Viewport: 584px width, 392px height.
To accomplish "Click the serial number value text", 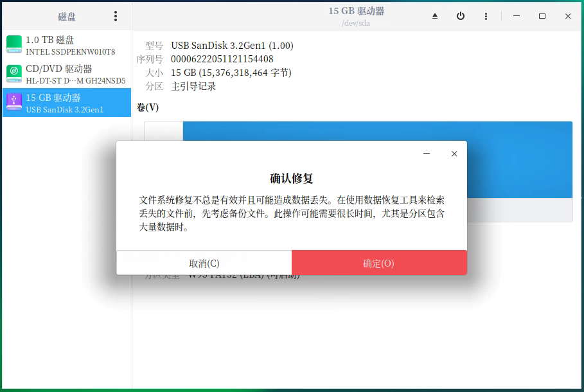I will [222, 59].
